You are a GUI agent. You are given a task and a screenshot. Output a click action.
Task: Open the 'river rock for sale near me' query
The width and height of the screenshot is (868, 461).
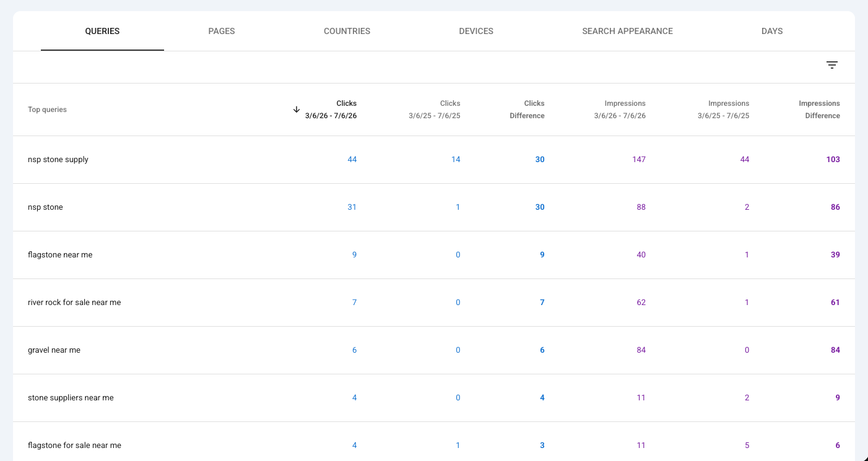point(74,303)
